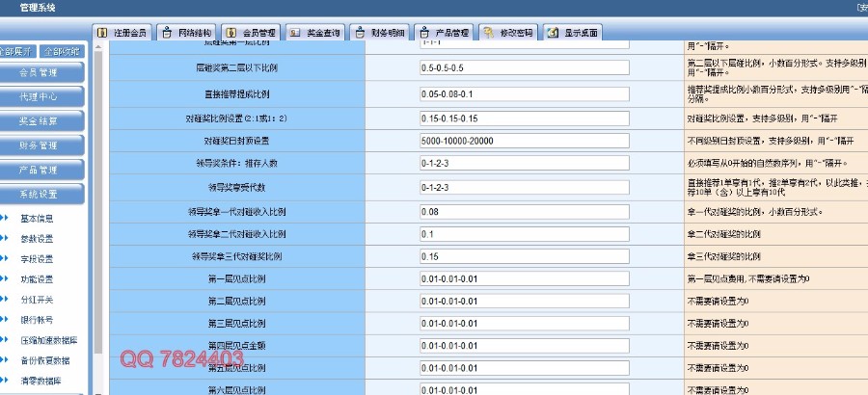Click the 注册会员 tab icon
868x395 pixels.
pos(105,33)
